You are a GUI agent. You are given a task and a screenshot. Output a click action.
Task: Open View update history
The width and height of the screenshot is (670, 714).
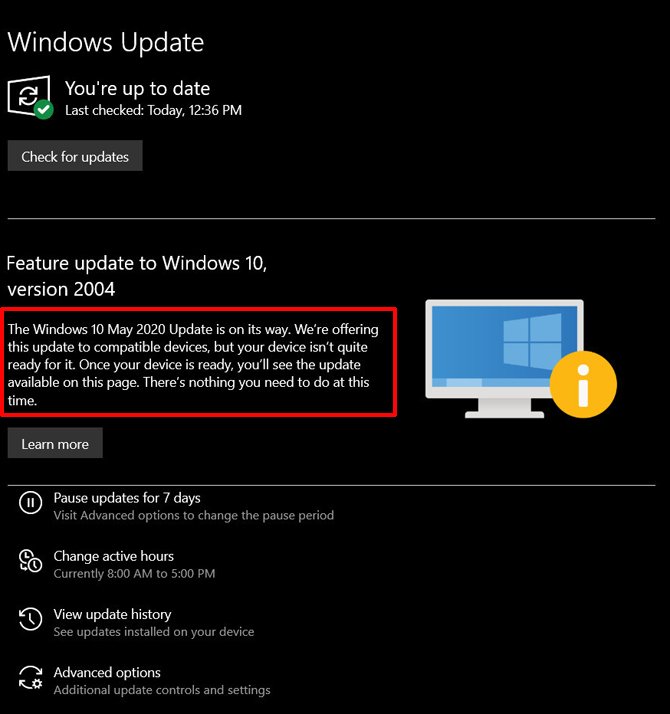[x=112, y=614]
